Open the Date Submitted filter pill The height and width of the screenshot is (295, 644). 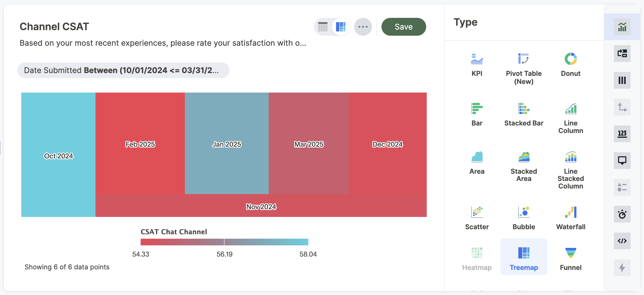[123, 70]
